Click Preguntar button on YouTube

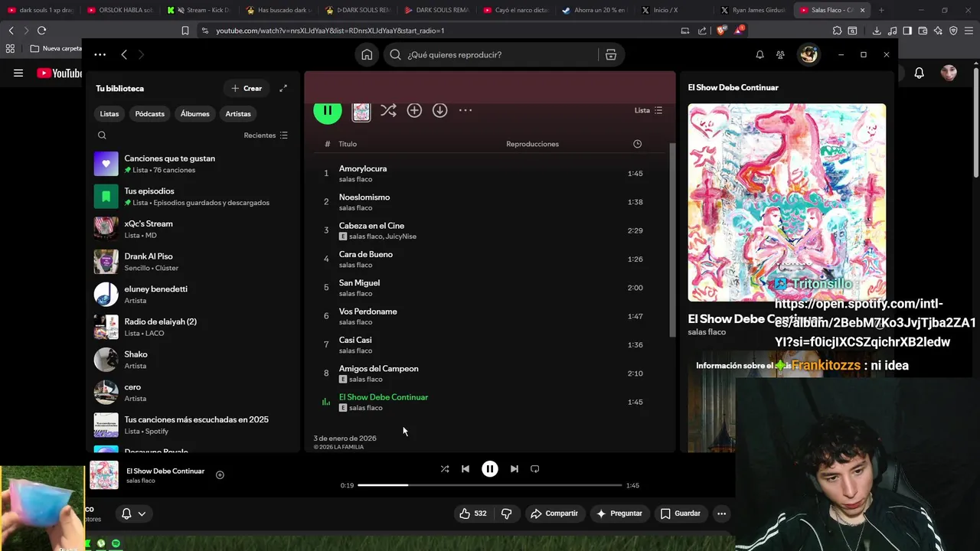coord(619,514)
